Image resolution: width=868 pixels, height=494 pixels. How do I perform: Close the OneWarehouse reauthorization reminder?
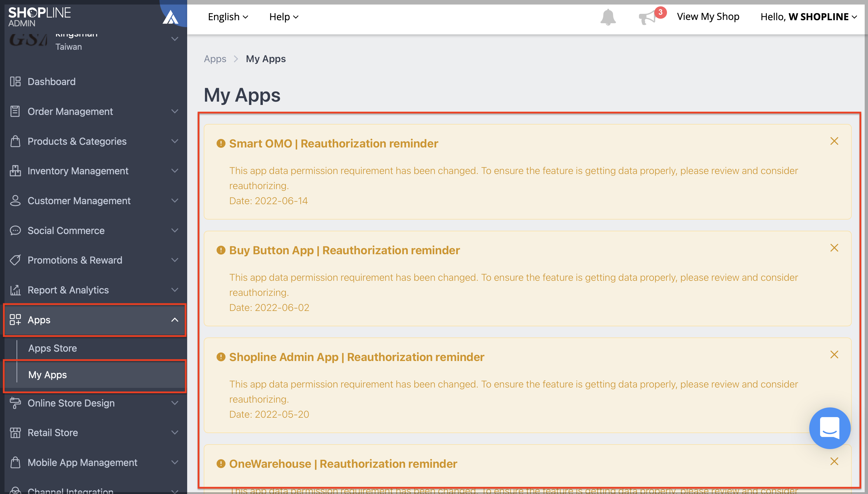pyautogui.click(x=834, y=461)
